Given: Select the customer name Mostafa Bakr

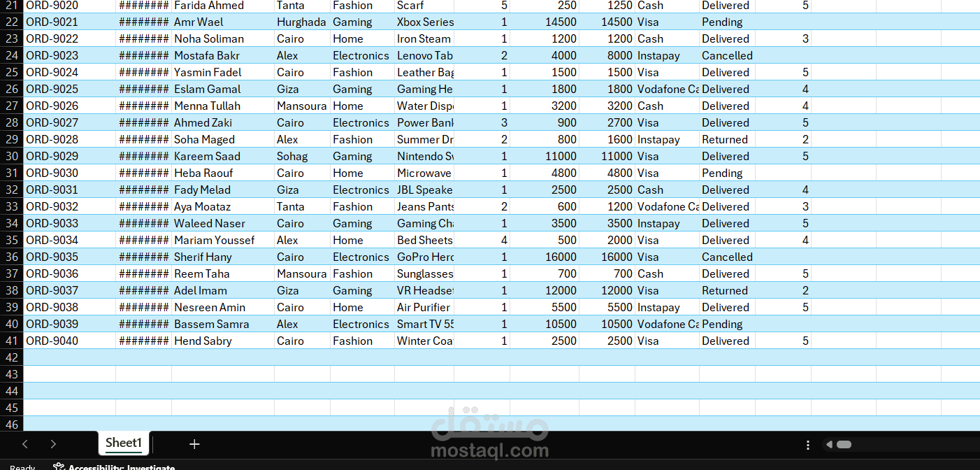Looking at the screenshot, I should 223,55.
